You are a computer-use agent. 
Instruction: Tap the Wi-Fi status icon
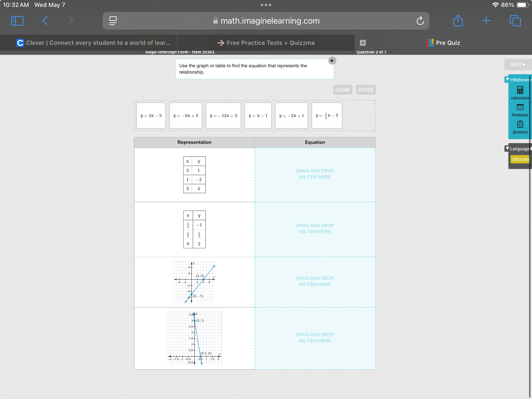tap(495, 5)
